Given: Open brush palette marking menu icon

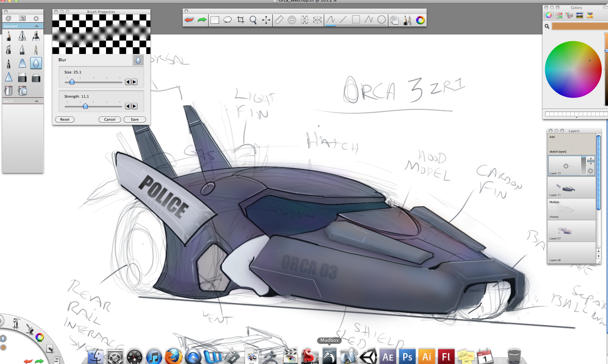Looking at the screenshot, I should 36,18.
